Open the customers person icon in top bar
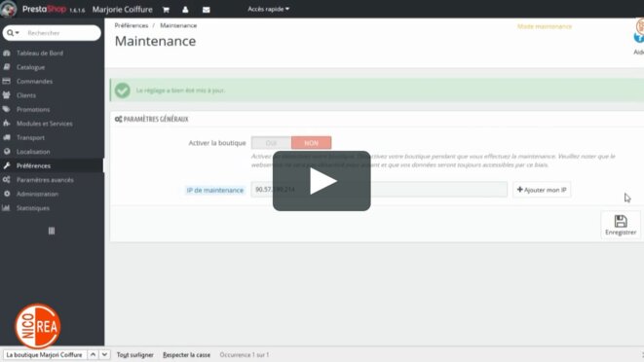Screen dimensions: 644x362 pyautogui.click(x=185, y=10)
